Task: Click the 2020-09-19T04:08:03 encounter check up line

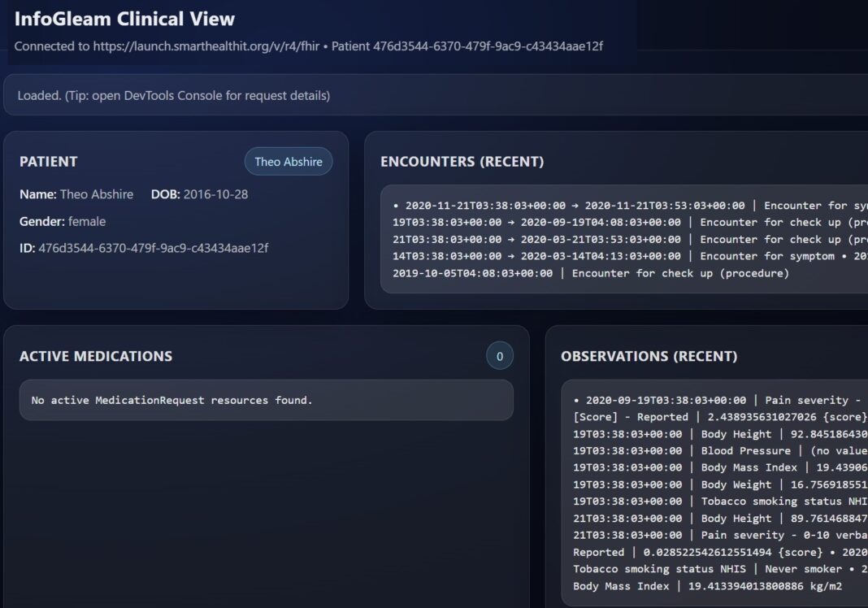Action: 630,223
